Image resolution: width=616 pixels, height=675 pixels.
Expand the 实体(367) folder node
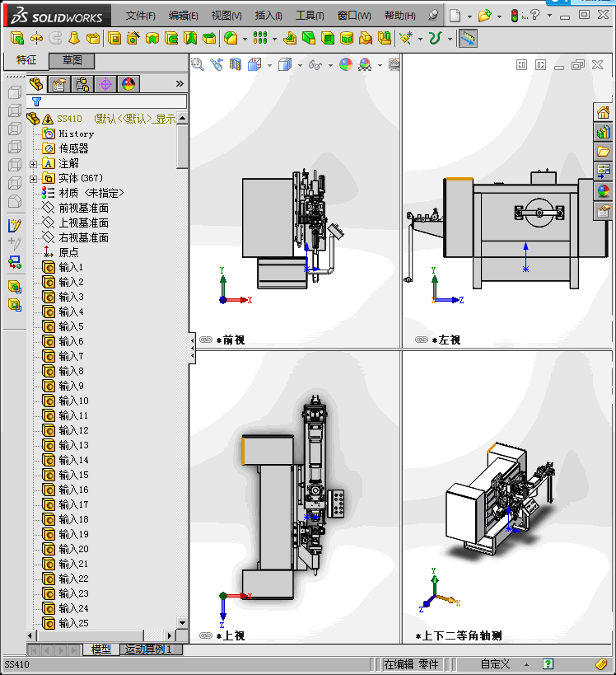(33, 179)
